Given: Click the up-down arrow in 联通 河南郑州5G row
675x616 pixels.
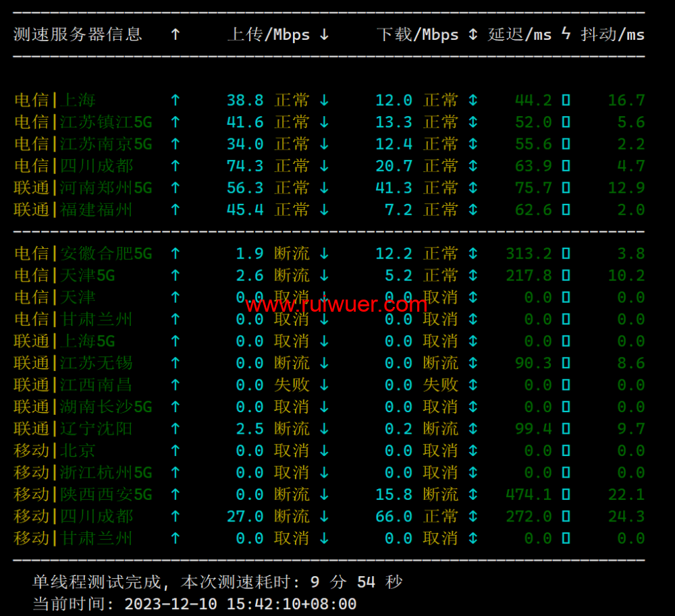Looking at the screenshot, I should pos(473,188).
